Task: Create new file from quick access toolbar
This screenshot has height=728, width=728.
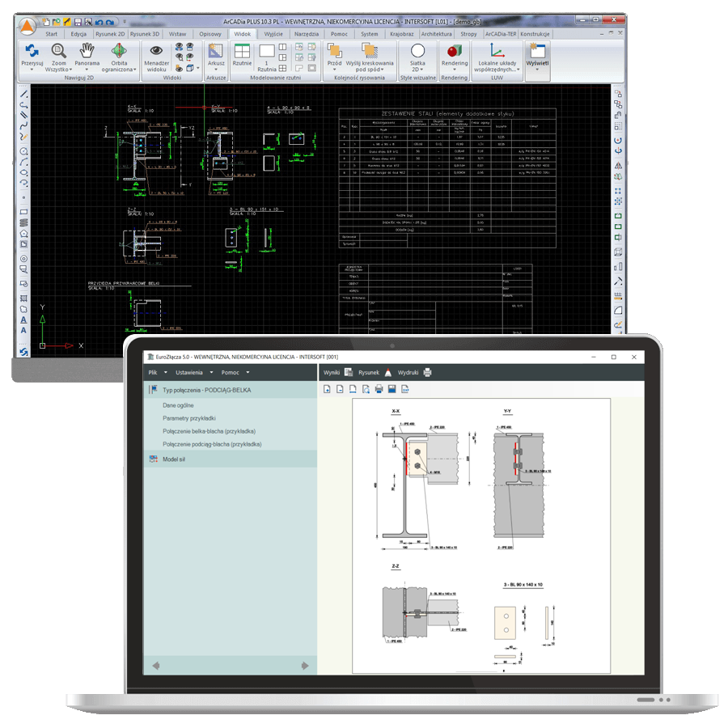Action: click(45, 22)
